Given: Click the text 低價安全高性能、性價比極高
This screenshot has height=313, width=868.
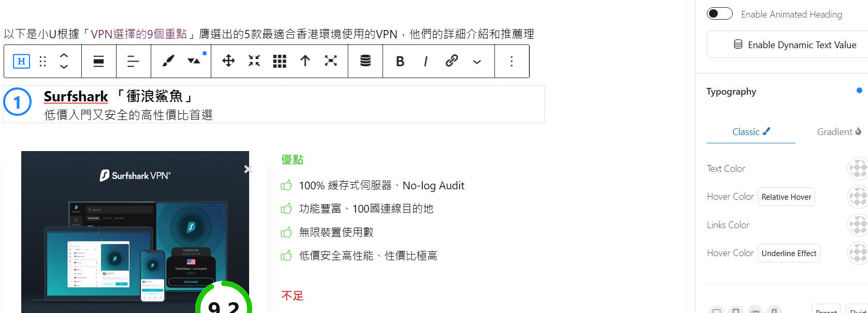Looking at the screenshot, I should click(368, 256).
